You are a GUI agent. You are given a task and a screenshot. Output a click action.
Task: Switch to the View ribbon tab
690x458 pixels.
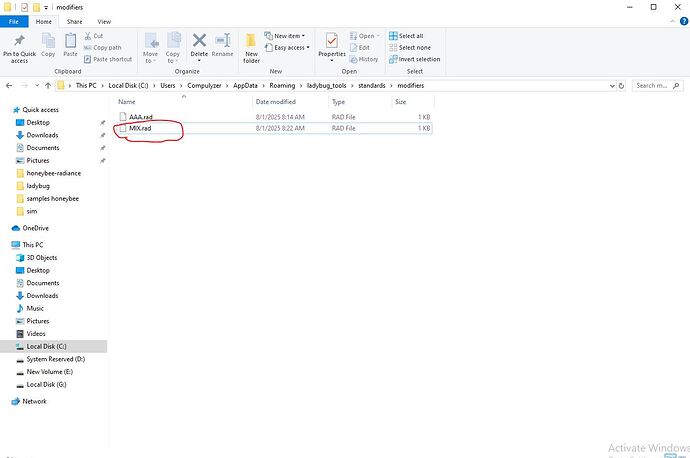coord(104,20)
